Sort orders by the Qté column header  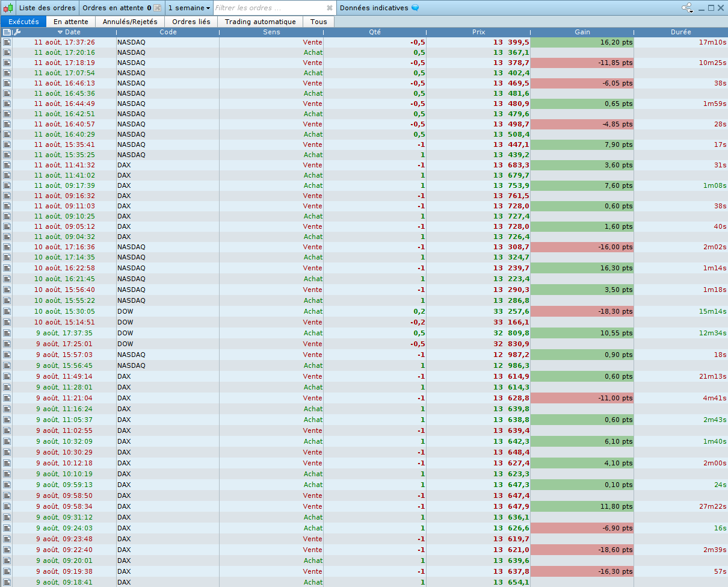point(375,32)
